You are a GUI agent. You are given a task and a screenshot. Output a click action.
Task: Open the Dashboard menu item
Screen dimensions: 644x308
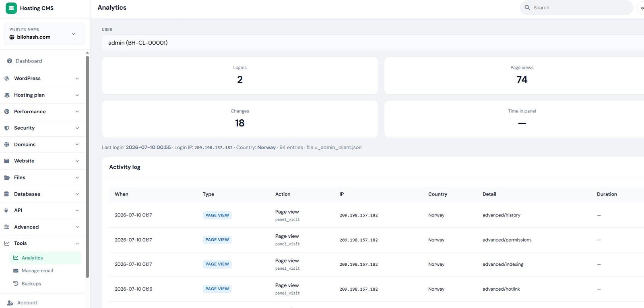tap(29, 61)
